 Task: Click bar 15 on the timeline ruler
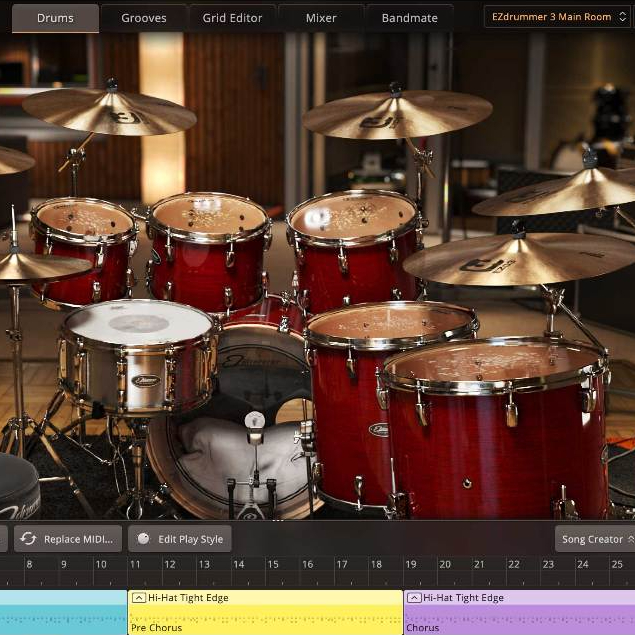pos(273,565)
